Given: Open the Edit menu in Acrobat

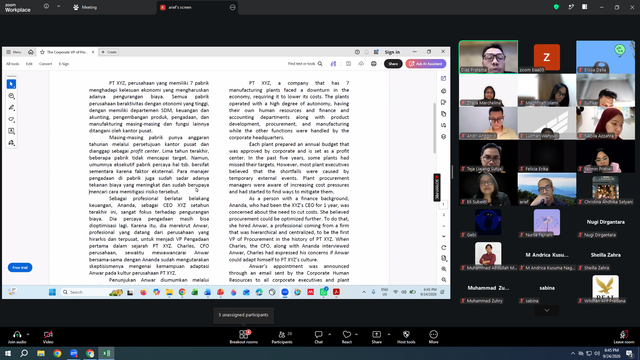Looking at the screenshot, I should coord(29,64).
